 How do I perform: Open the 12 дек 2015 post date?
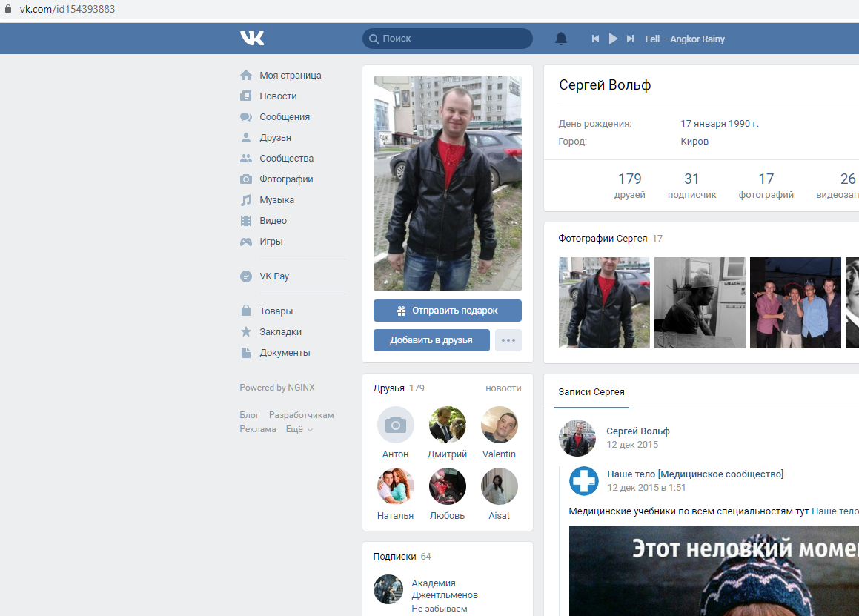(x=632, y=445)
